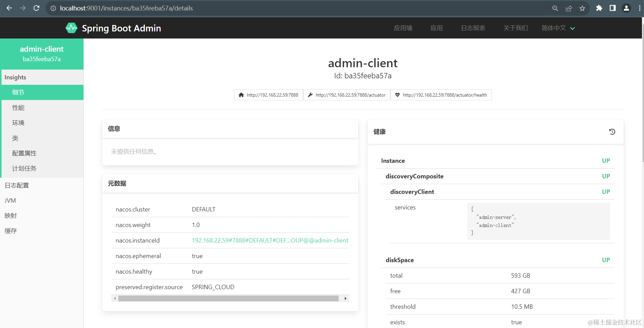The height and width of the screenshot is (328, 644).
Task: Click the home icon service URL button
Action: (x=268, y=95)
